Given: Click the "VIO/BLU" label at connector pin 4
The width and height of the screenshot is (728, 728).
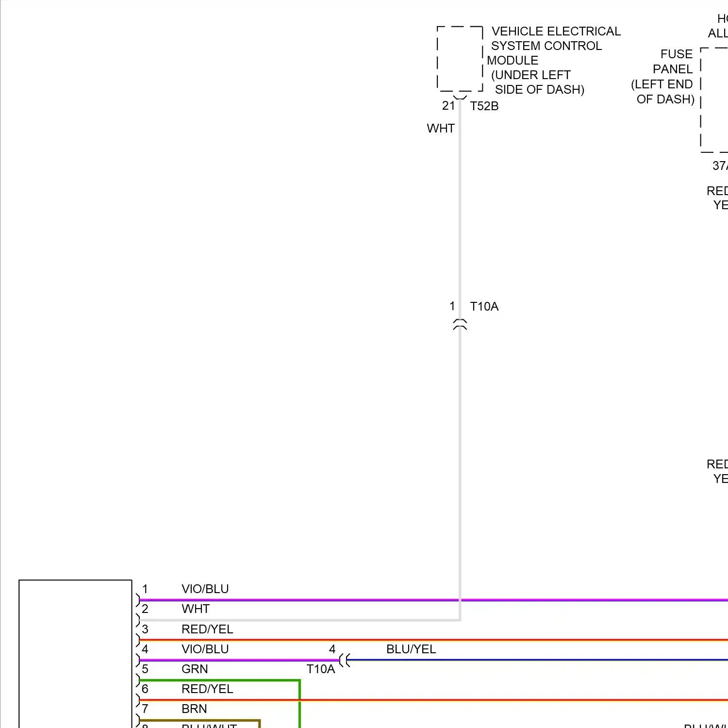Looking at the screenshot, I should [205, 649].
